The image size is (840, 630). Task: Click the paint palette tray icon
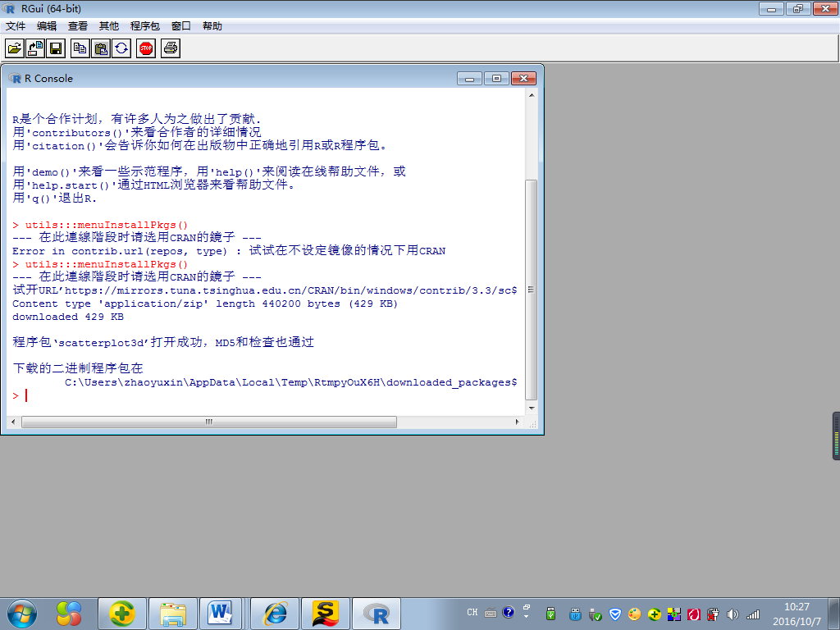(635, 614)
